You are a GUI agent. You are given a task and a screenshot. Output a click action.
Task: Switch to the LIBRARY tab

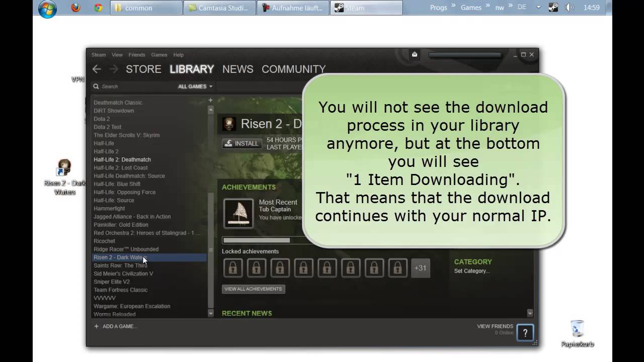[x=192, y=69]
